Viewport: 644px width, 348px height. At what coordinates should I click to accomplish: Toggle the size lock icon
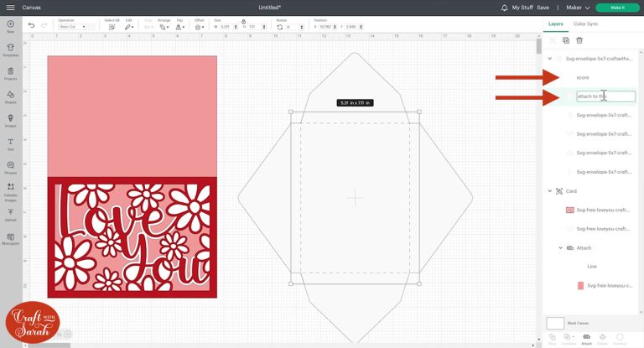pos(243,21)
